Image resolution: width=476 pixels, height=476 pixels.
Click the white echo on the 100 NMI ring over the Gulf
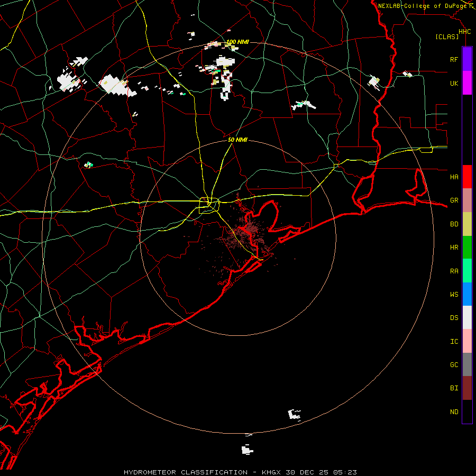294,415
